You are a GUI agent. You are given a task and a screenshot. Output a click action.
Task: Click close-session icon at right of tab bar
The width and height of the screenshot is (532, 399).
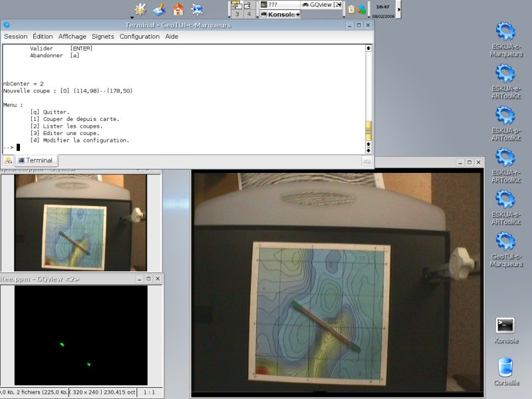click(367, 162)
